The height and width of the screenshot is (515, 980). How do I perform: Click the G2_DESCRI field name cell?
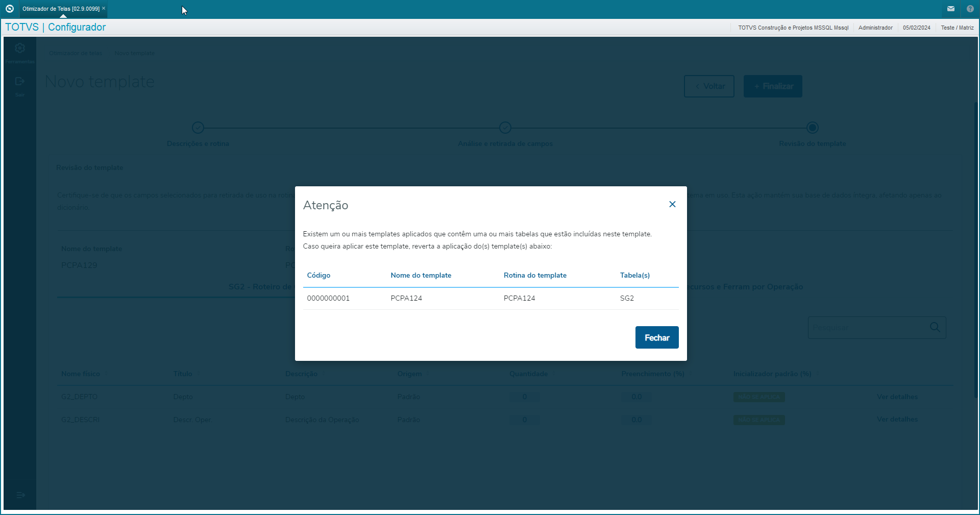pyautogui.click(x=80, y=420)
